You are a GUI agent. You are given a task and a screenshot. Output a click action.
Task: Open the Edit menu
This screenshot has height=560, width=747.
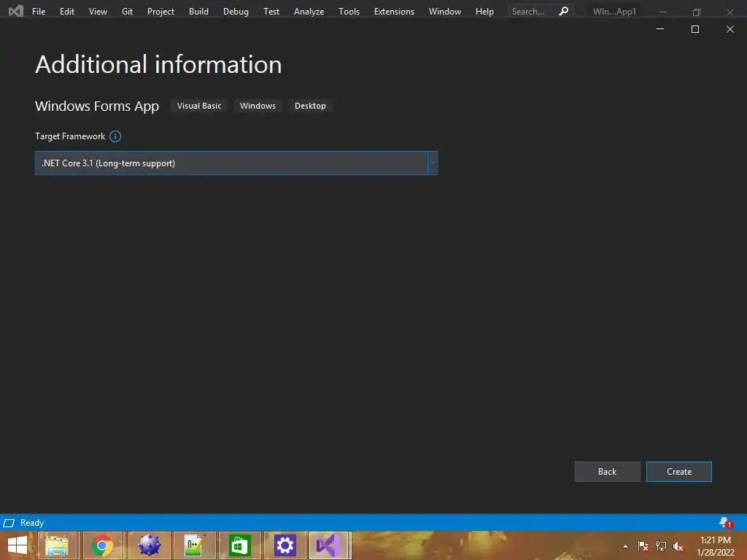66,12
